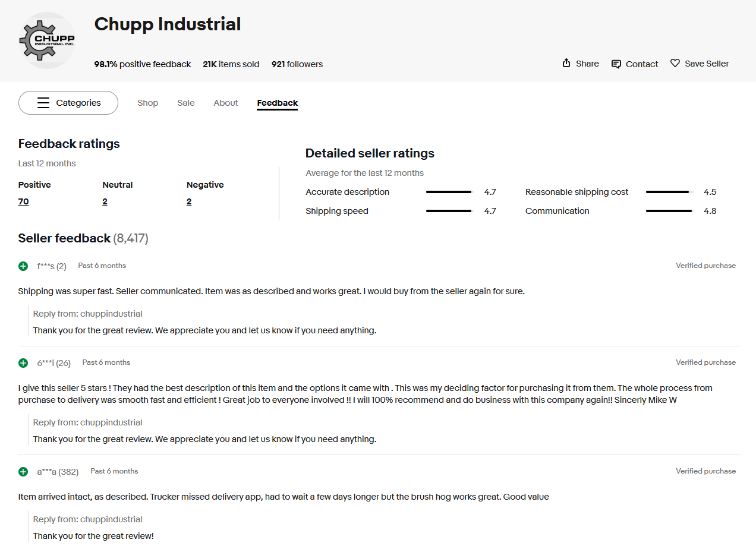The height and width of the screenshot is (549, 756).
Task: Click the Chupp Industrial gear logo
Action: click(x=47, y=40)
